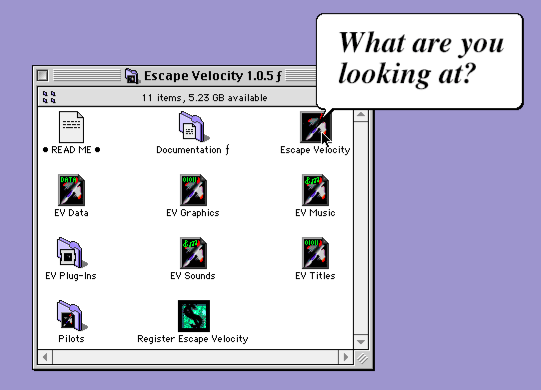
Task: Click the scroll left arrow
Action: [45, 357]
